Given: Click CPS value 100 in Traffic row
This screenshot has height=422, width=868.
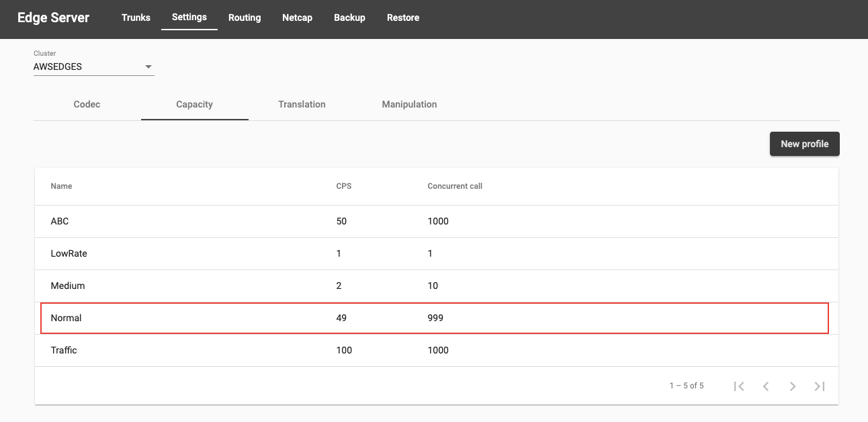Looking at the screenshot, I should [x=344, y=350].
